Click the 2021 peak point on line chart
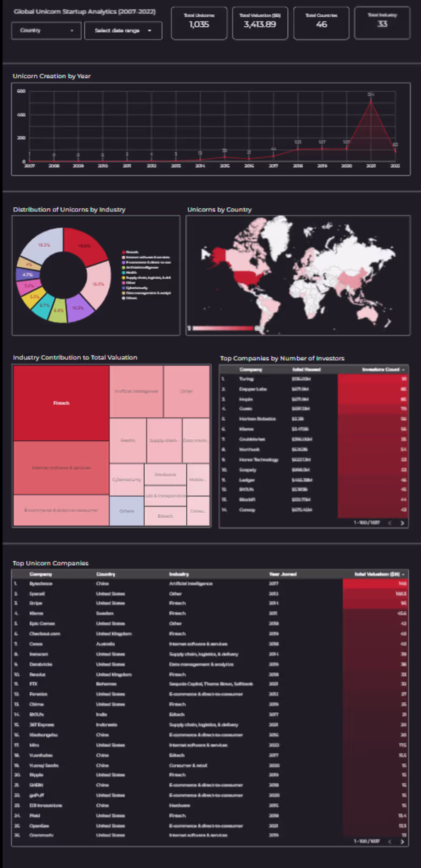Viewport: 421px width, 868px height. coord(371,101)
